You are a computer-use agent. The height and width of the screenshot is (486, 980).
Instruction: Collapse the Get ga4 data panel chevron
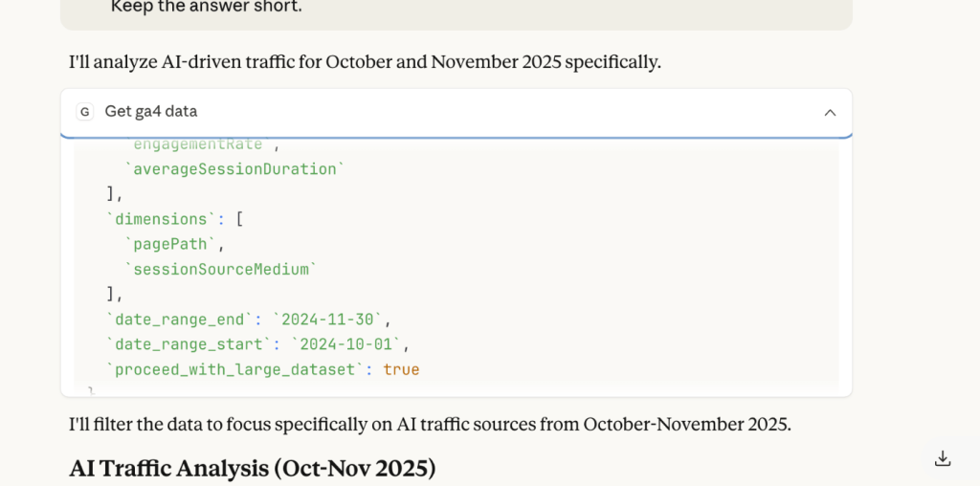[x=830, y=112]
